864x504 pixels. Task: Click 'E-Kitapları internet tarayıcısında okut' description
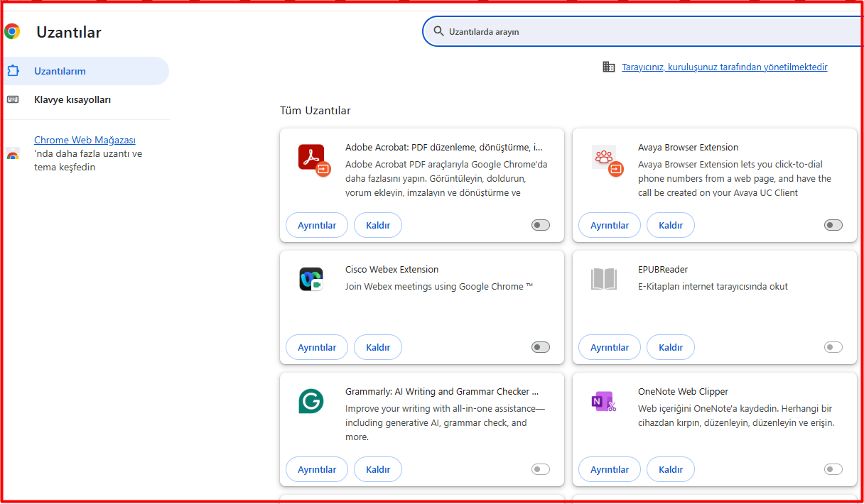tap(713, 287)
